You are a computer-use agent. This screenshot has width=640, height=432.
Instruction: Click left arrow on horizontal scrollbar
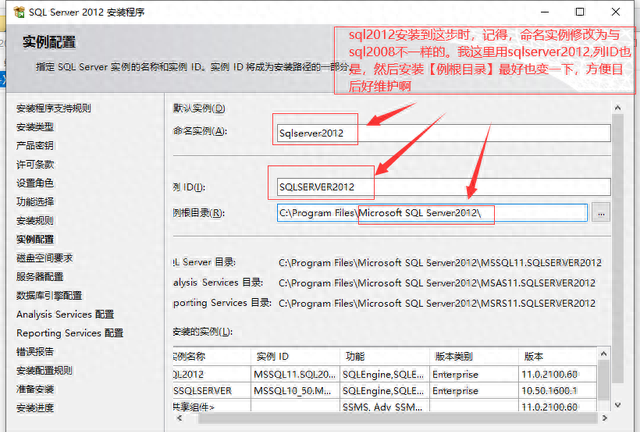pyautogui.click(x=179, y=418)
